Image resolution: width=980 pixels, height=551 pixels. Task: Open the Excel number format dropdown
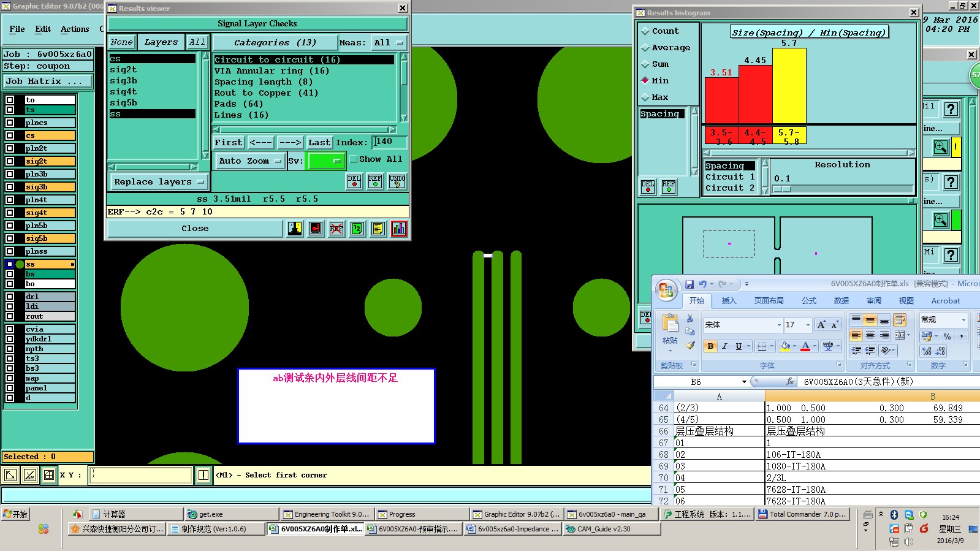coord(963,320)
